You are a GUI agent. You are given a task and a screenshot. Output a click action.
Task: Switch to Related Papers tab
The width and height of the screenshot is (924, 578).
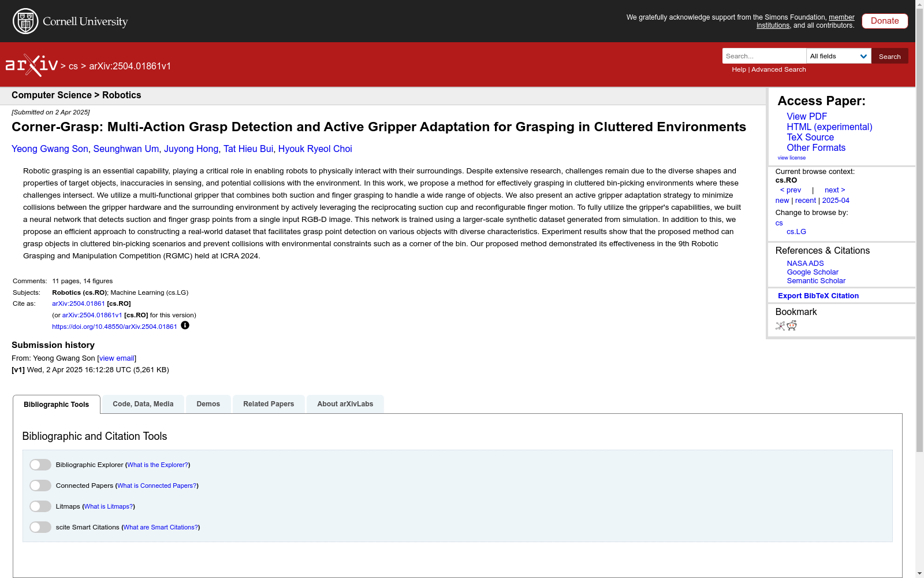269,404
